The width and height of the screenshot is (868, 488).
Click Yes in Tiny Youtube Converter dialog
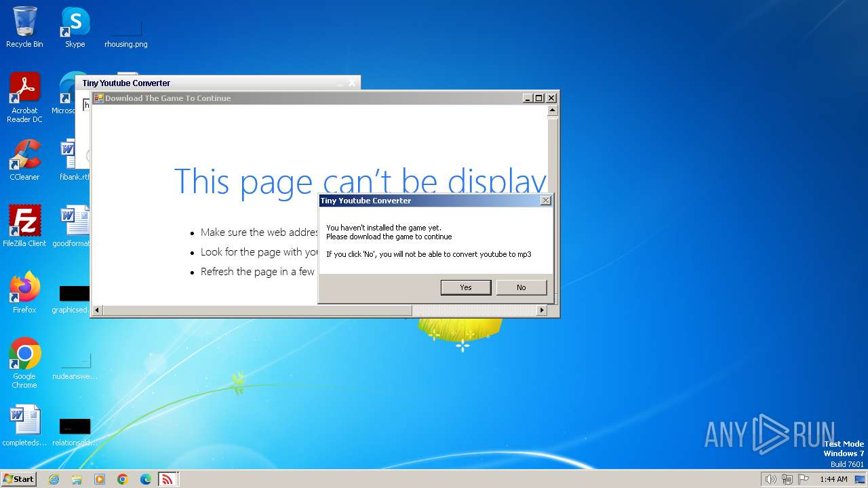(466, 287)
